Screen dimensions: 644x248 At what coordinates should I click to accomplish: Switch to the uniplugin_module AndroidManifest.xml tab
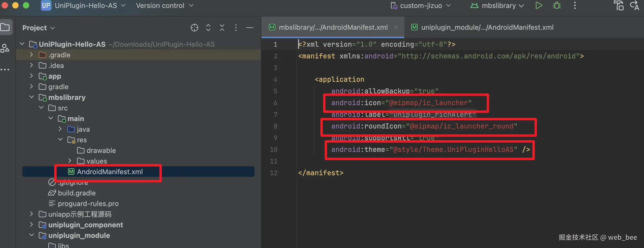click(482, 27)
